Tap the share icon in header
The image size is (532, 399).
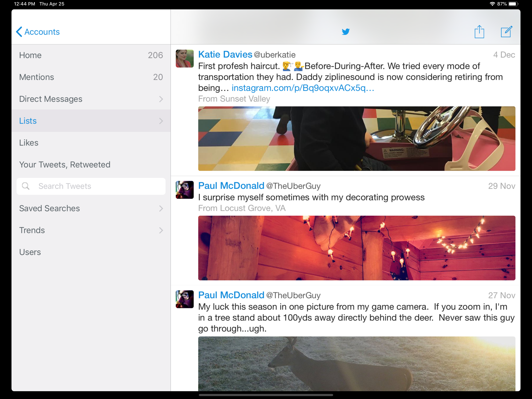click(479, 32)
